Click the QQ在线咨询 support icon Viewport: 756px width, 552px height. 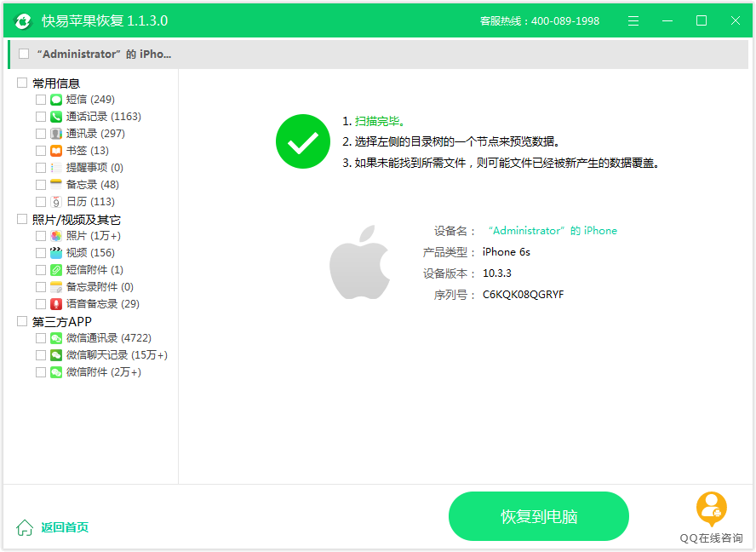tap(712, 509)
